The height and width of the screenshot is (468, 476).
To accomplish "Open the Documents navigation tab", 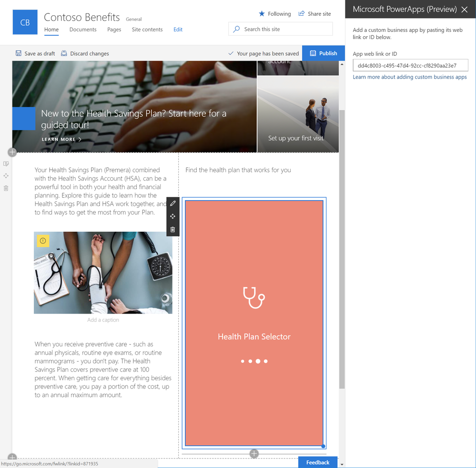I will [83, 30].
